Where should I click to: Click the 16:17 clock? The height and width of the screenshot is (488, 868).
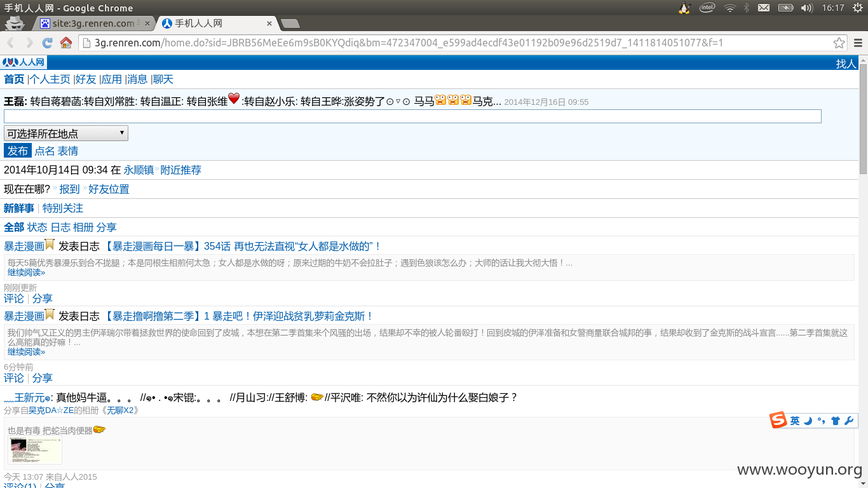pyautogui.click(x=832, y=8)
